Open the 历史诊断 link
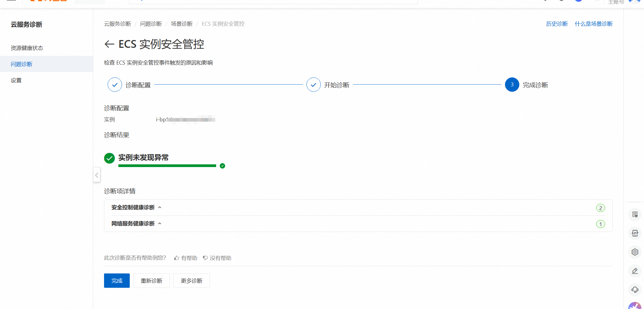 (x=557, y=24)
